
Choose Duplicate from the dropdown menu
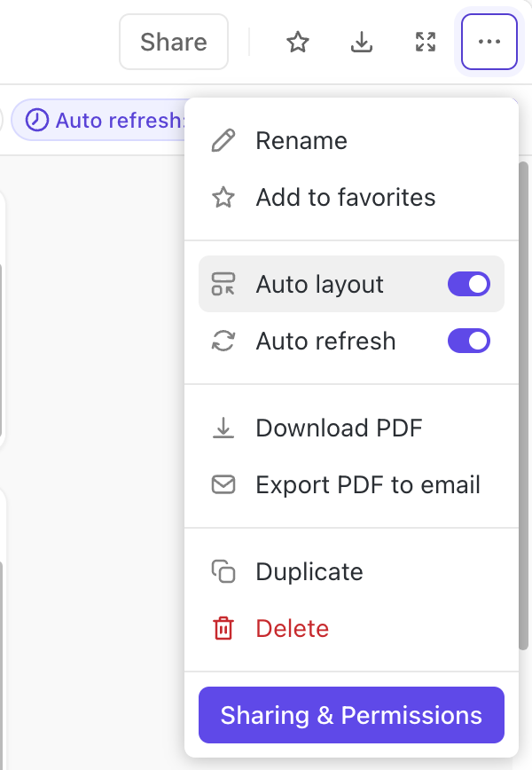(309, 572)
